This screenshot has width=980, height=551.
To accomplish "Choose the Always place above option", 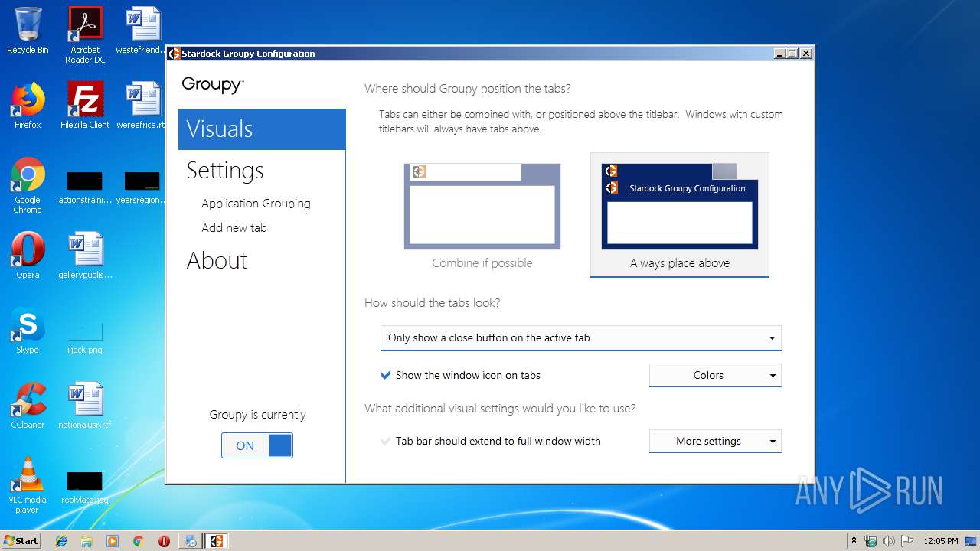I will (680, 215).
